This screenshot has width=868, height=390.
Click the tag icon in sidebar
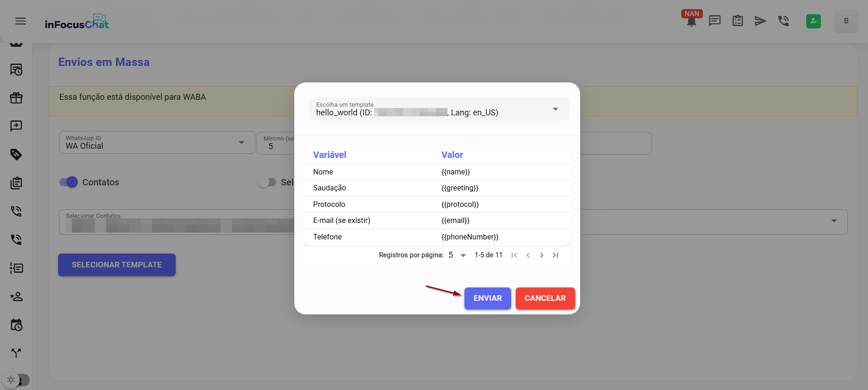[x=16, y=155]
